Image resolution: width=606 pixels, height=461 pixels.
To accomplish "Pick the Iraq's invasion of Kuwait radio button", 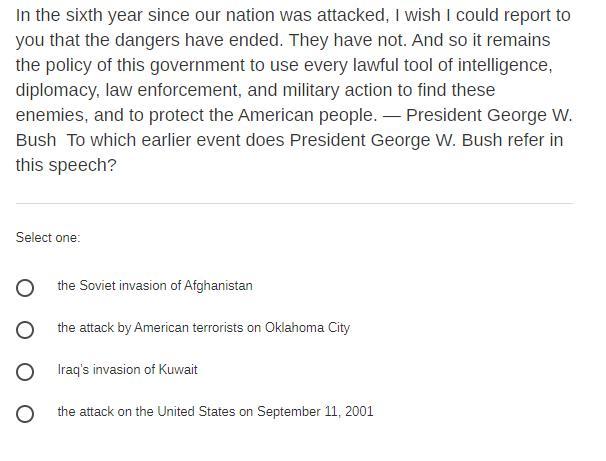I will [25, 372].
